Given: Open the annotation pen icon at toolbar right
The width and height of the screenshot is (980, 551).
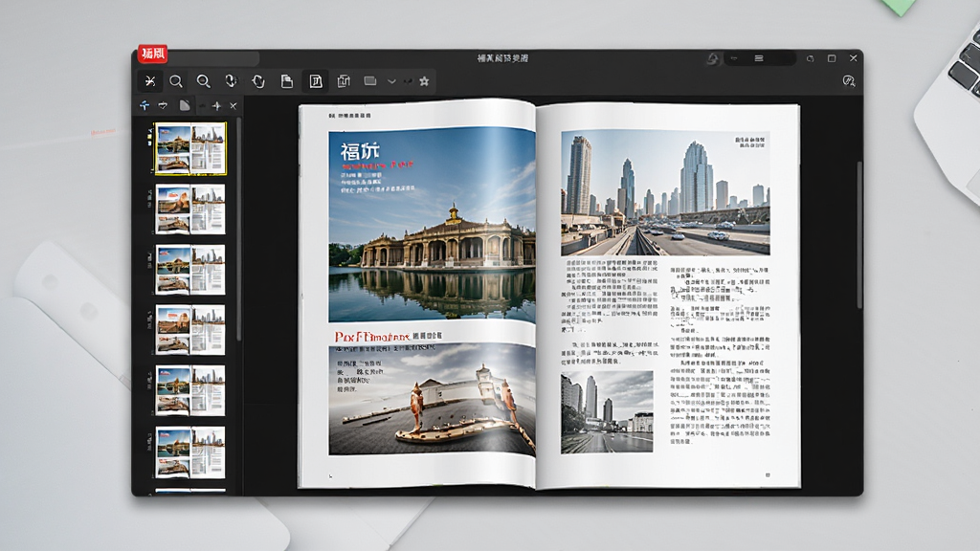Looking at the screenshot, I should point(848,81).
